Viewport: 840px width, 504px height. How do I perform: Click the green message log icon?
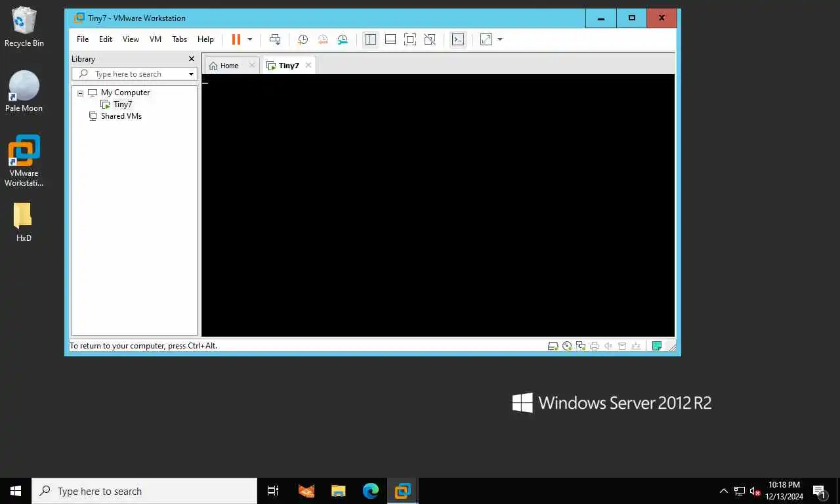tap(656, 346)
